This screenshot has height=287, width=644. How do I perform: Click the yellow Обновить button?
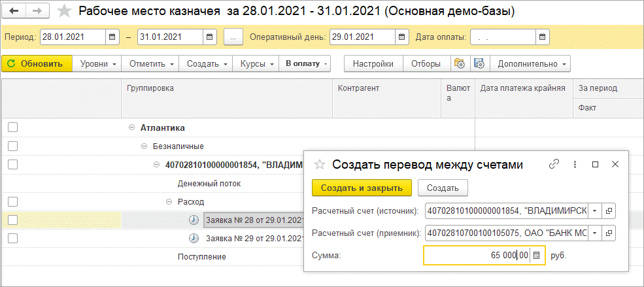tap(37, 64)
